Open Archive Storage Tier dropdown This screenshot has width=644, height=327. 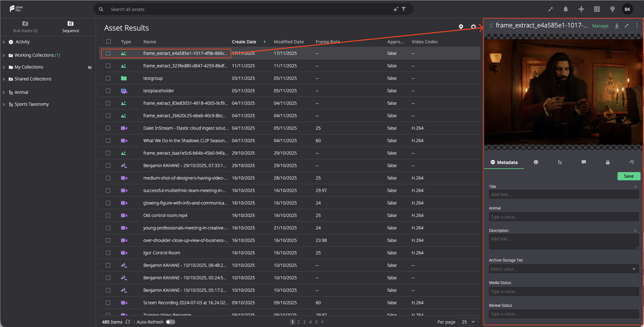coord(564,269)
